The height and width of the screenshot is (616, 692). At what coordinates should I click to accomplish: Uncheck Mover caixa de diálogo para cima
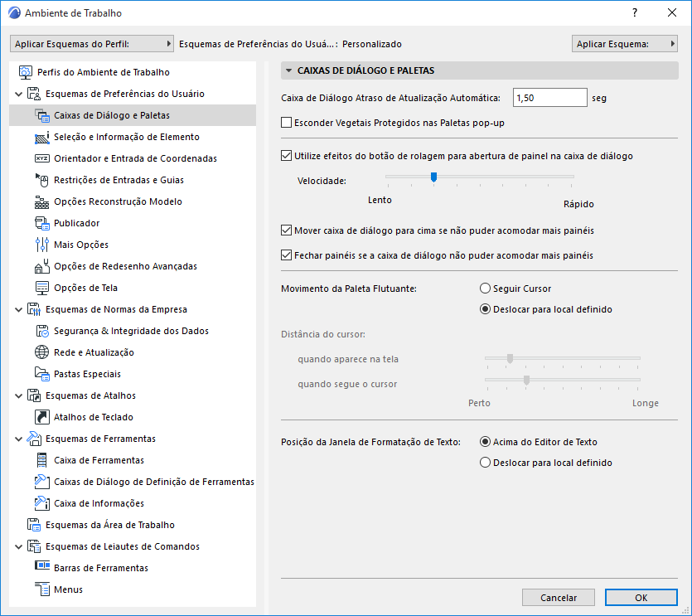[288, 230]
